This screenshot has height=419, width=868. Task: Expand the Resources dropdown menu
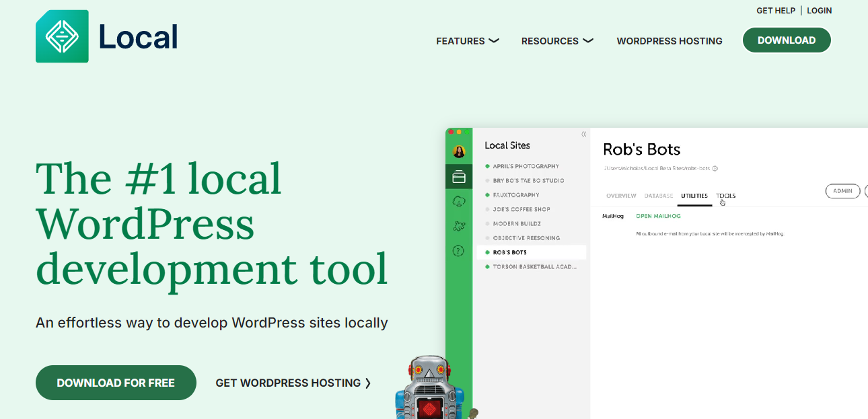tap(557, 40)
